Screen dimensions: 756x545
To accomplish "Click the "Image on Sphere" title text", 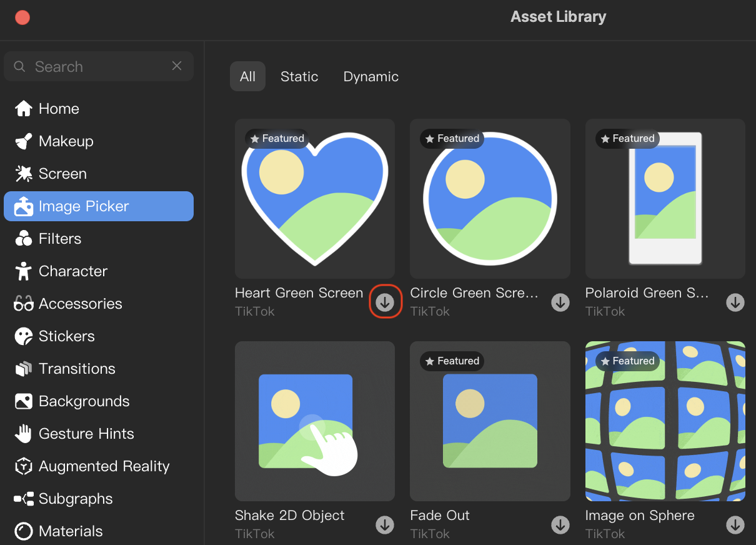I will 640,516.
